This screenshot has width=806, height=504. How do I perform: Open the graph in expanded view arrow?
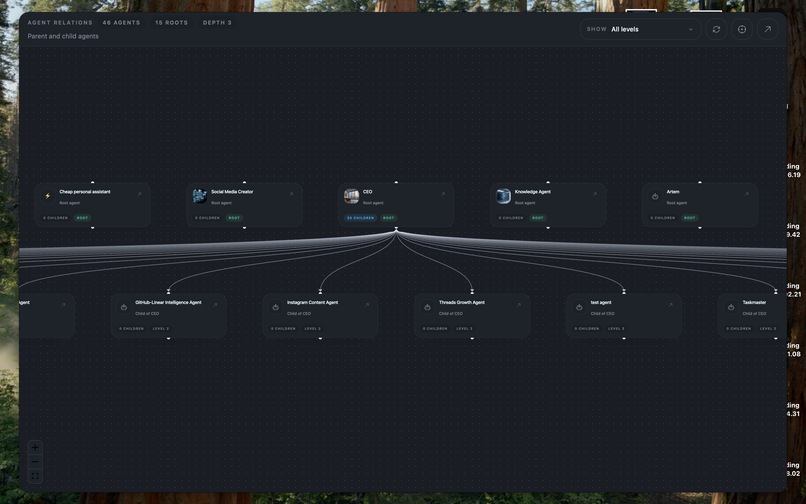click(767, 29)
